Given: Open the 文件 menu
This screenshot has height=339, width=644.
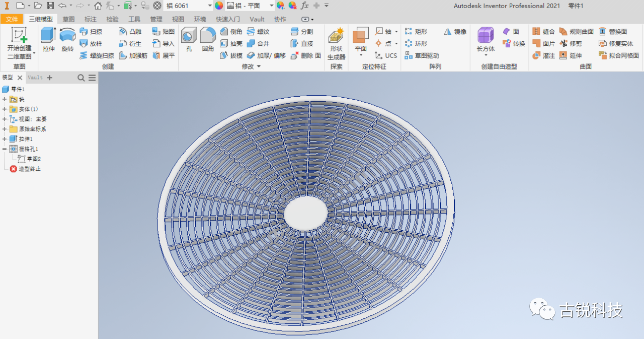Looking at the screenshot, I should click(x=12, y=19).
